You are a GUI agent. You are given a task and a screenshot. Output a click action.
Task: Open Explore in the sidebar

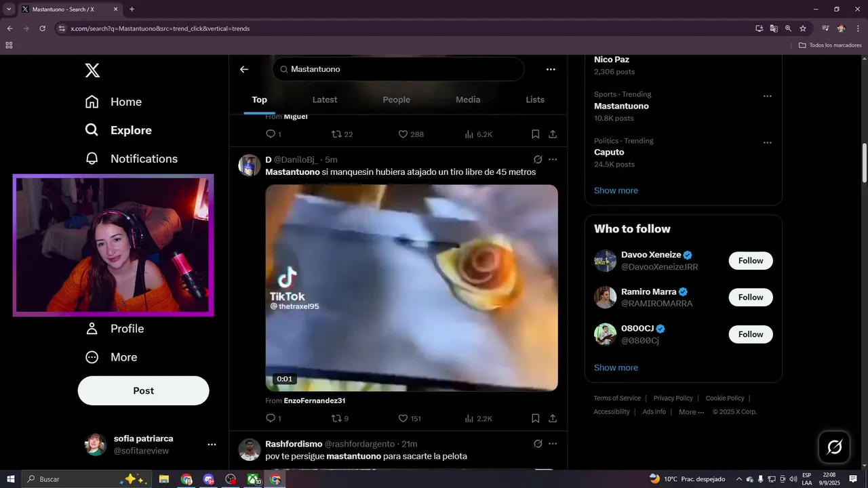point(118,130)
